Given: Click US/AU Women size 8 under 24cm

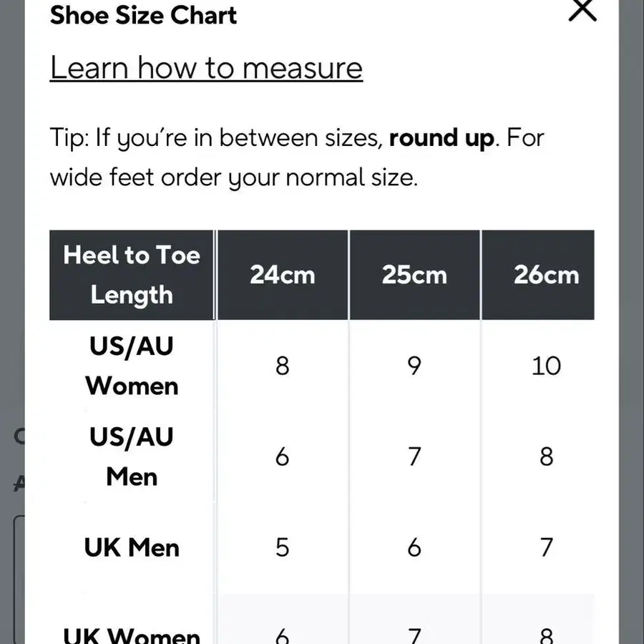Looking at the screenshot, I should [282, 366].
